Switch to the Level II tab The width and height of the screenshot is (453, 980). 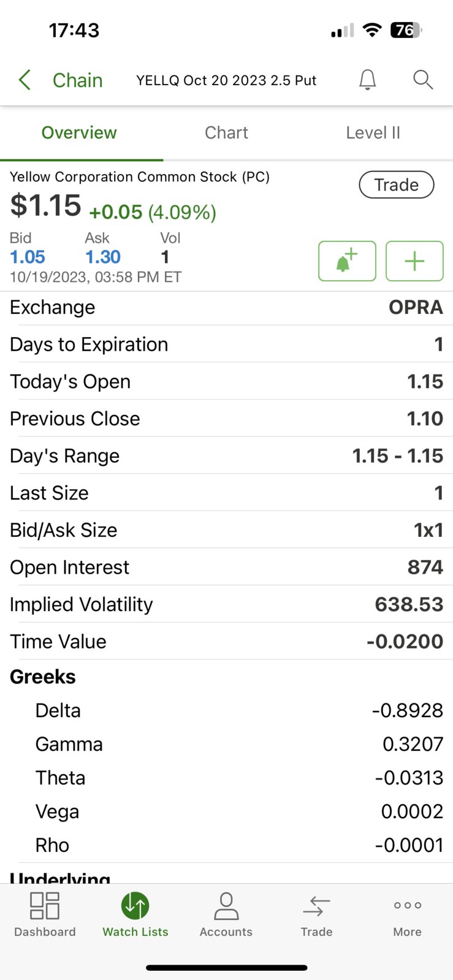(373, 133)
